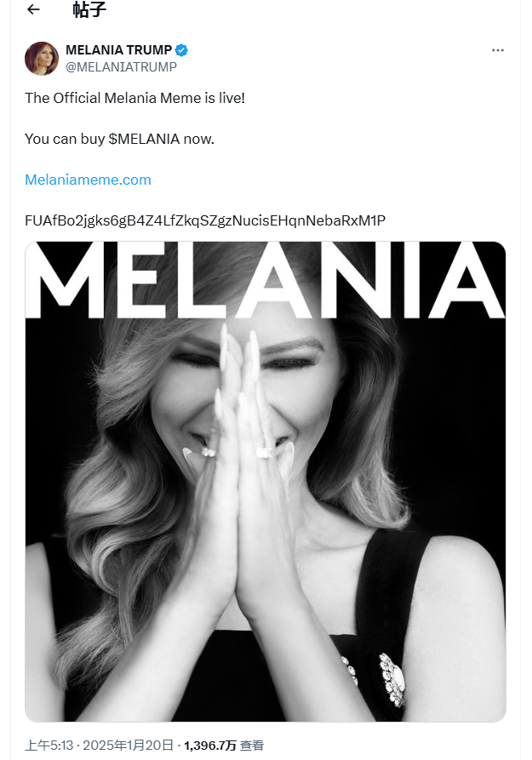This screenshot has width=532, height=760.
Task: Click the "You can buy" sentence text
Action: click(x=65, y=139)
